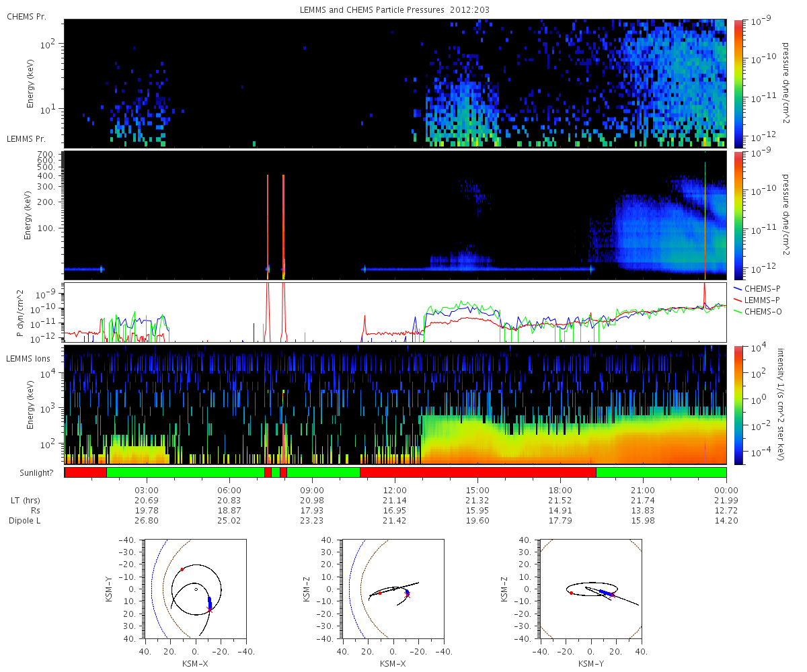Click the plot title 'LEMMS and CHEMS Particle Pressures 2012:203'

coord(395,10)
